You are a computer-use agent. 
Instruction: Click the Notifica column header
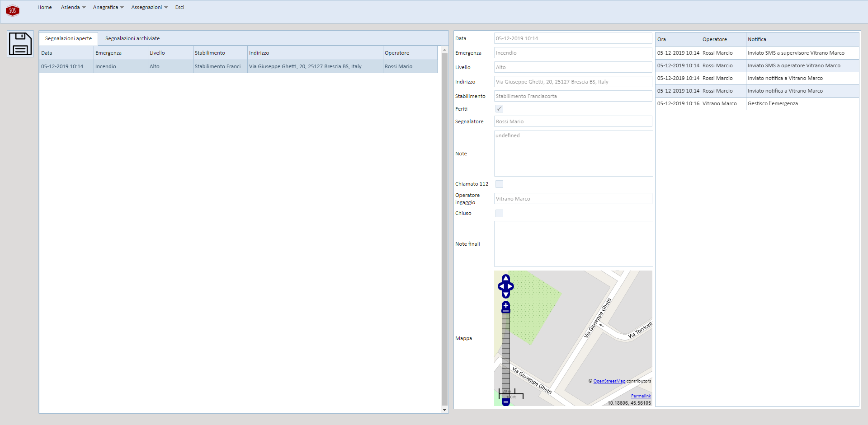coord(802,39)
